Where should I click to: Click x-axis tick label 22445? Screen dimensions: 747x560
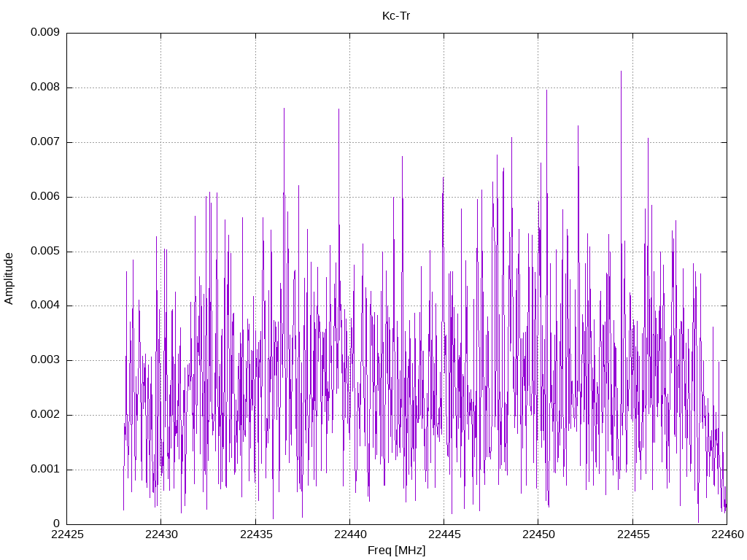tap(444, 534)
